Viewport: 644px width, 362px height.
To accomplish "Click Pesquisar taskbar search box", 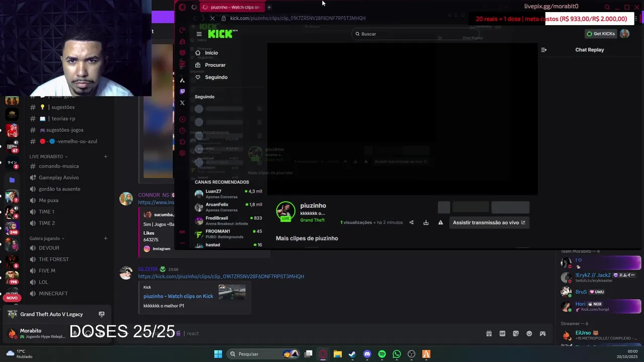I will [x=264, y=354].
